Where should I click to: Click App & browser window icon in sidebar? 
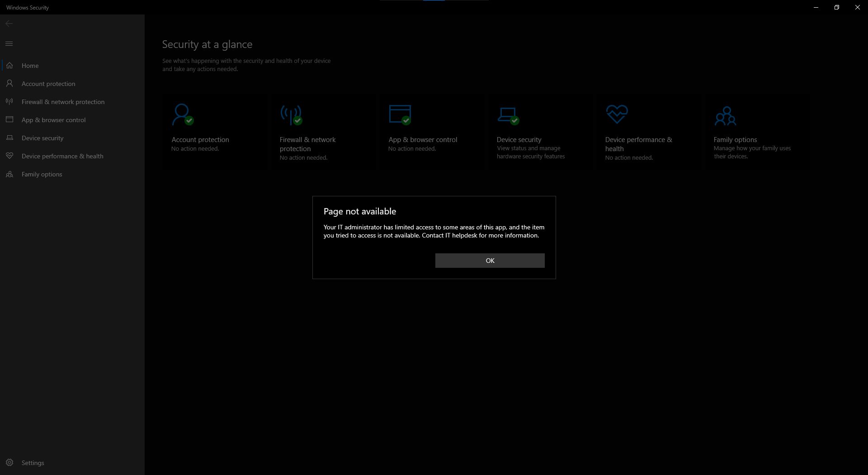point(9,120)
